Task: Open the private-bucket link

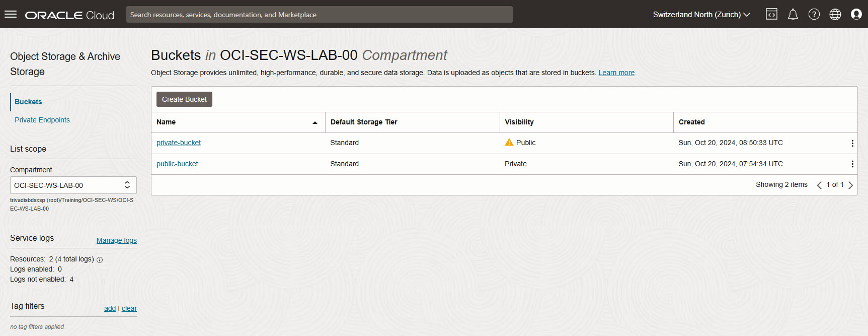Action: click(x=179, y=143)
